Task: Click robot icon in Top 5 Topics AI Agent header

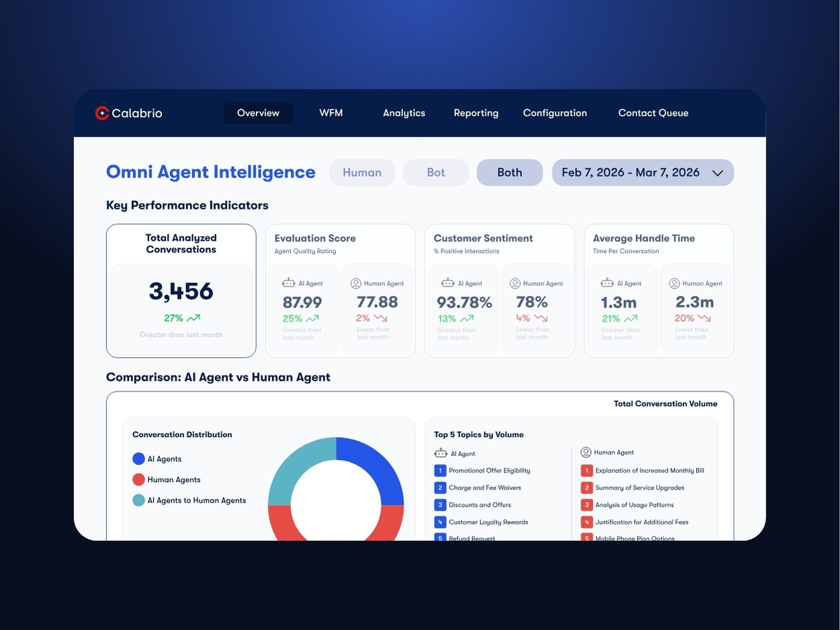Action: (441, 453)
